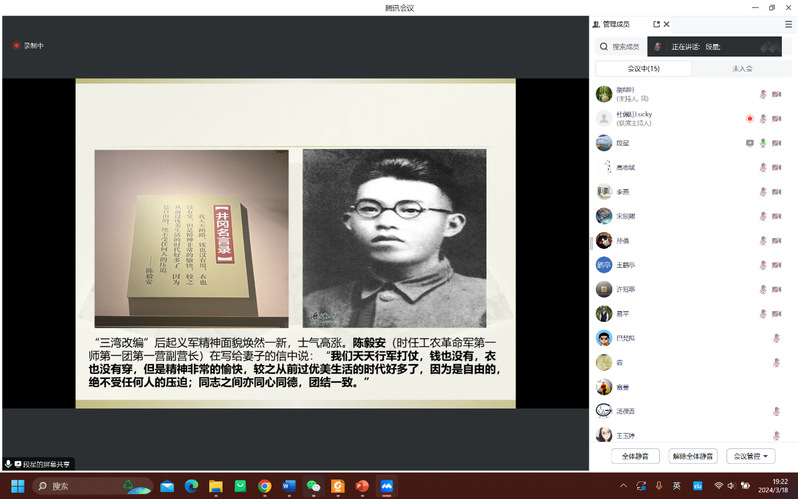Toggle the camera for member 许冠亭

click(x=777, y=289)
